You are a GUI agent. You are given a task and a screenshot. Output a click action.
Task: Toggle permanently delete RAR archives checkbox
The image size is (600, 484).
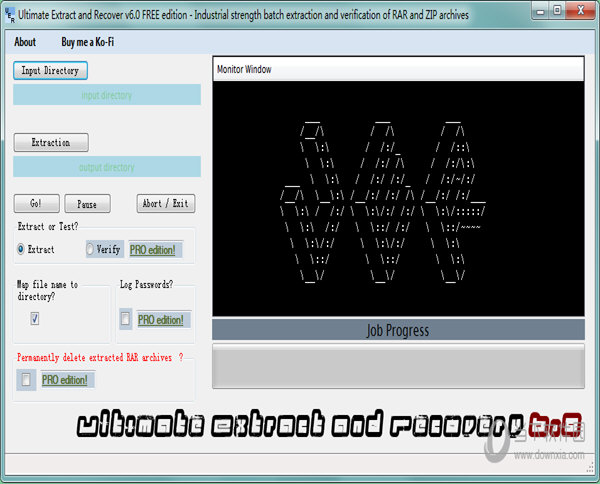[26, 379]
